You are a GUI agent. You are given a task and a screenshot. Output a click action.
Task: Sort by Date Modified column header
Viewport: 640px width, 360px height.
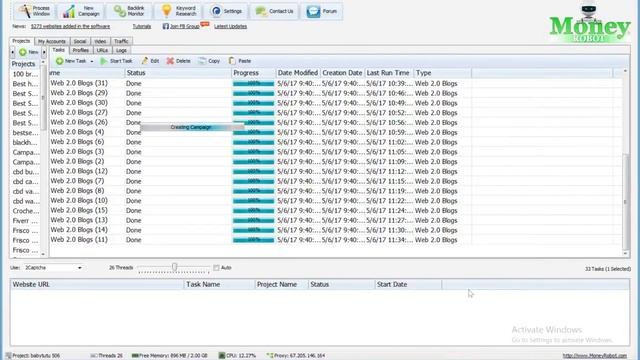[x=298, y=73]
